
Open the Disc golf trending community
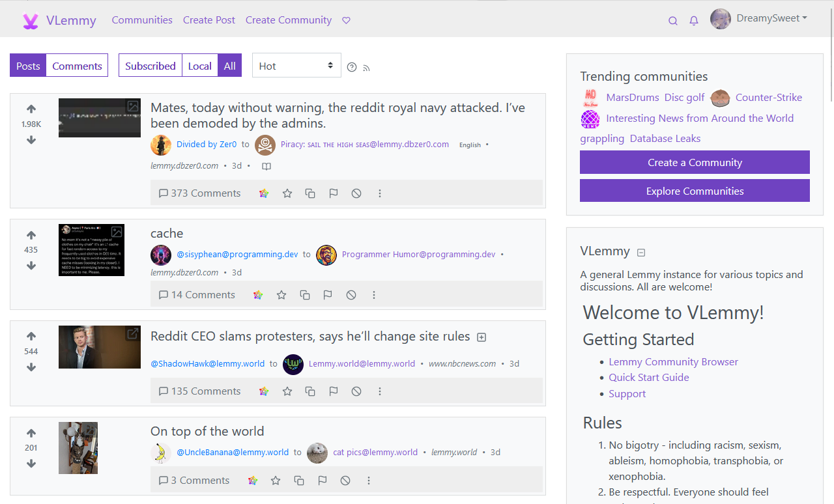click(x=685, y=98)
